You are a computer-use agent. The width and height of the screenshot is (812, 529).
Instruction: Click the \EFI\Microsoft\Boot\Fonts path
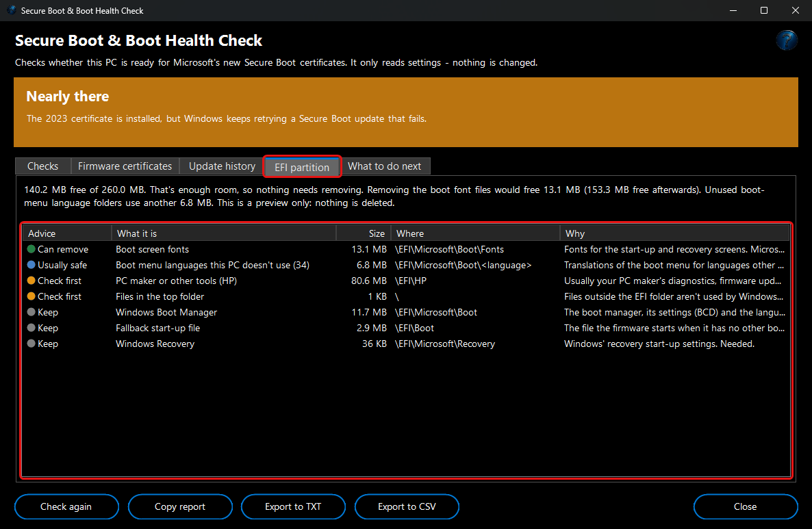[x=449, y=249]
